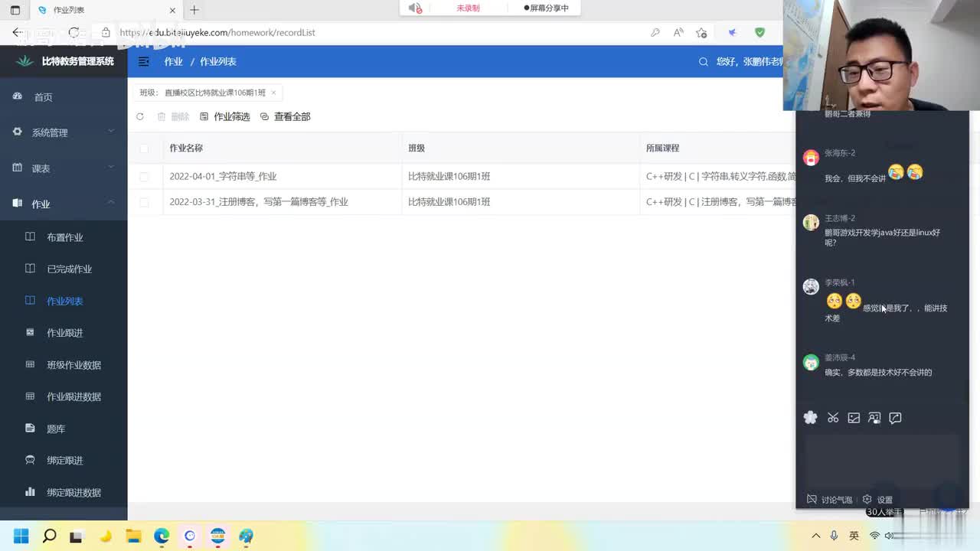
Task: Click the 作业 breadcrumb link in the header
Action: point(173,61)
